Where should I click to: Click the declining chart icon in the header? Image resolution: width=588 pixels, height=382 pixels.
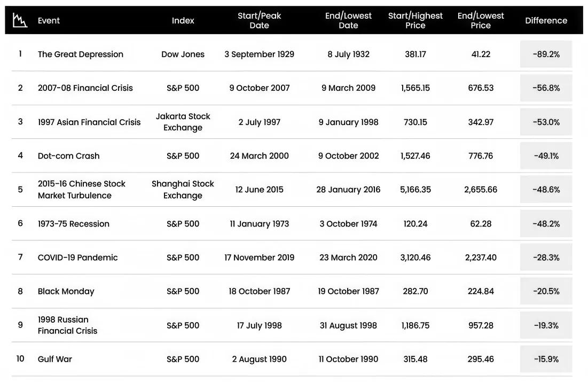click(20, 20)
